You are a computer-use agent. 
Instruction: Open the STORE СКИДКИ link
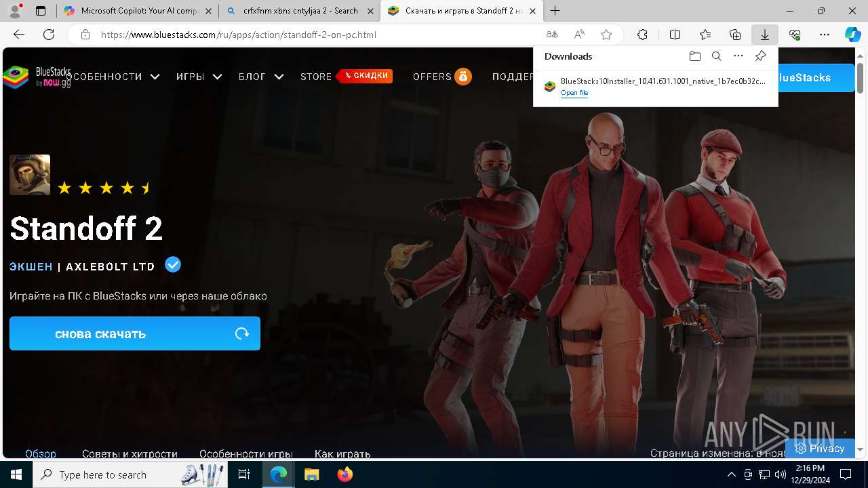pos(346,76)
